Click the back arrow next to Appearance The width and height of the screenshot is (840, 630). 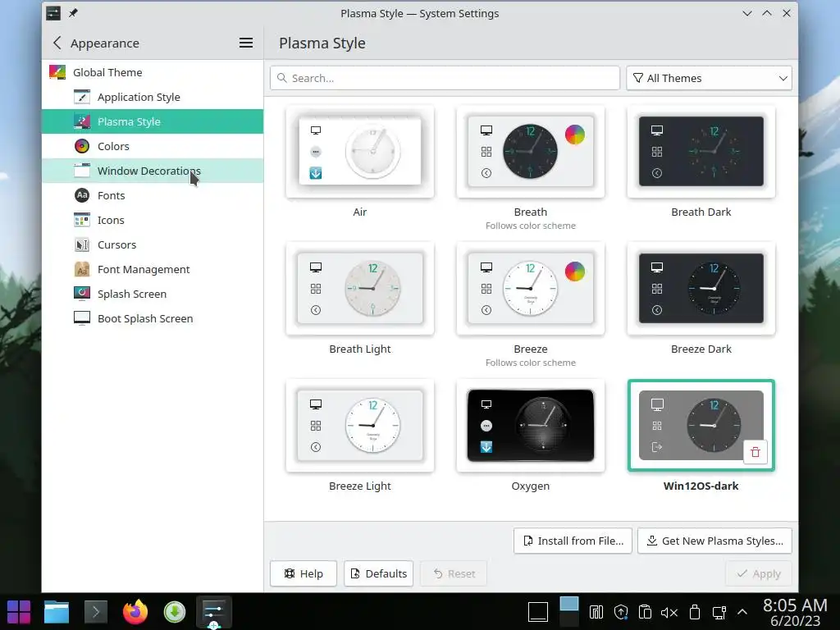click(x=57, y=43)
